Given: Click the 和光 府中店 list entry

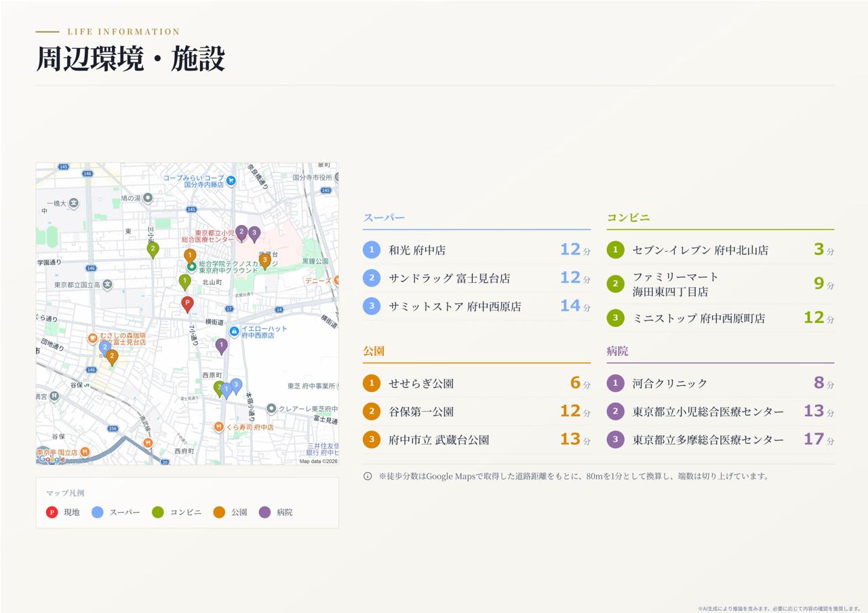Looking at the screenshot, I should (476, 250).
